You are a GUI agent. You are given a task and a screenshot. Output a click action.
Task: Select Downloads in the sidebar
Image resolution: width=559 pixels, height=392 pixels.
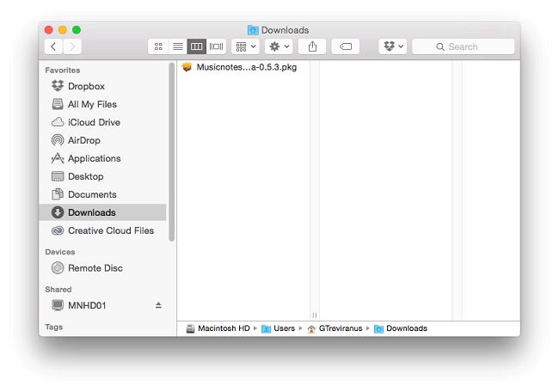point(102,212)
